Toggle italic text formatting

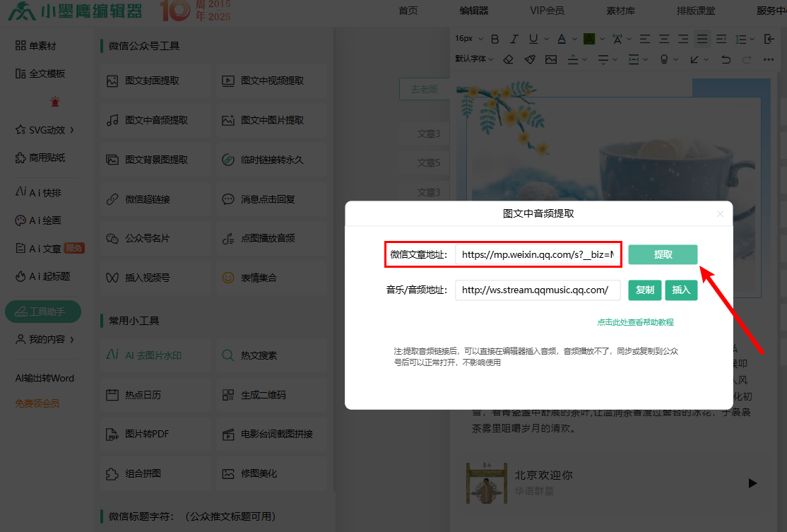coord(514,39)
